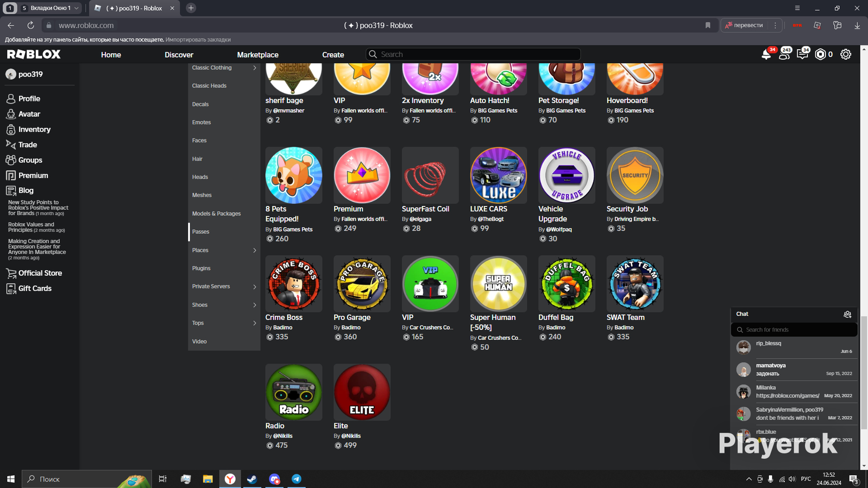
Task: Open translate options menu
Action: (775, 25)
